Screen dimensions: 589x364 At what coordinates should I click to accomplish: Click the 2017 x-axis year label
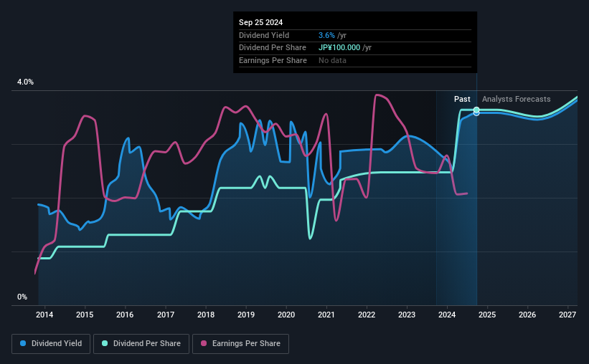click(x=166, y=315)
